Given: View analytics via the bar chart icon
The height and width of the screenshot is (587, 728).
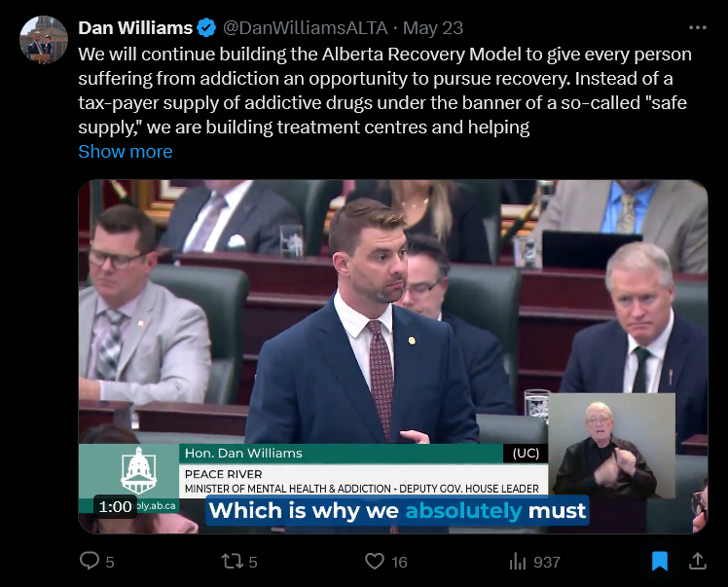Looking at the screenshot, I should pyautogui.click(x=517, y=562).
